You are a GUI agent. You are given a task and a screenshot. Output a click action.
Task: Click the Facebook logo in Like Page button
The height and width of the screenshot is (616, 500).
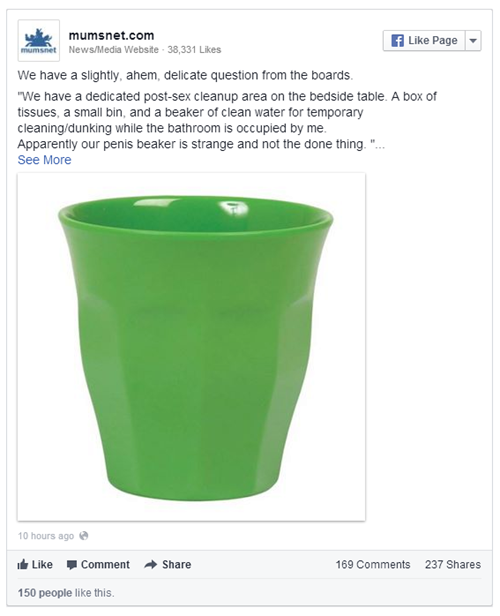coord(397,40)
